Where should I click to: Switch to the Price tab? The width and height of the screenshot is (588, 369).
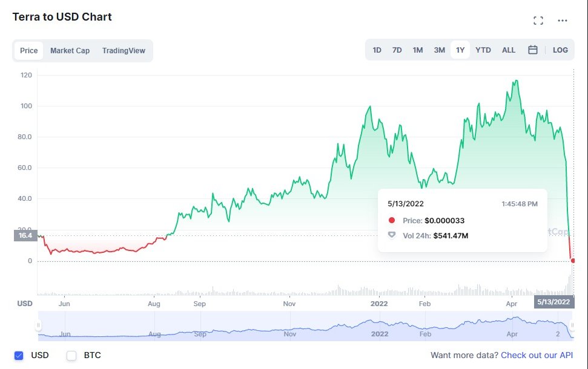[29, 51]
